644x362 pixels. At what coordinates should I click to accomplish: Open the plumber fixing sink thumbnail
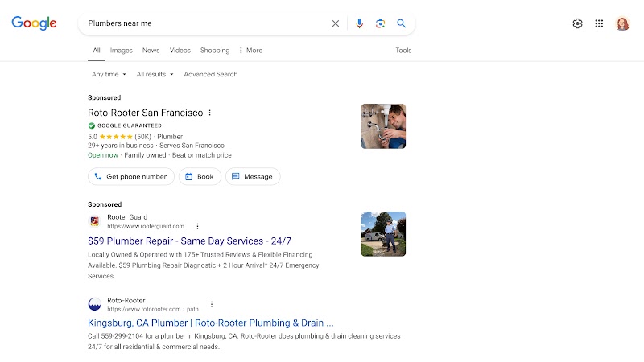click(x=383, y=126)
